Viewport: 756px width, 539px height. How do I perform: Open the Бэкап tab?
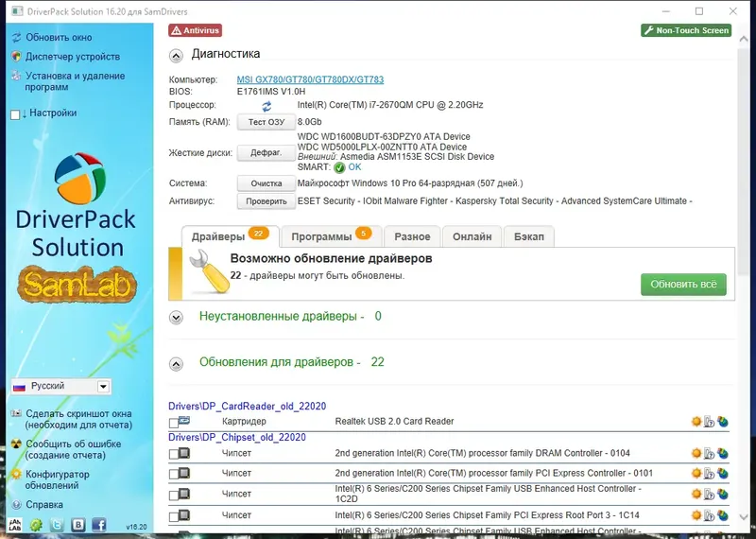pyautogui.click(x=529, y=236)
